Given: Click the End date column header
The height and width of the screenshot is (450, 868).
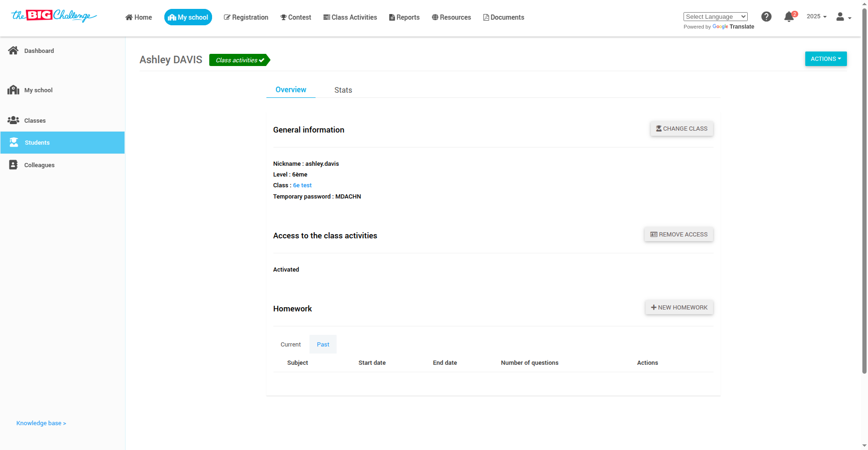Looking at the screenshot, I should tap(445, 363).
